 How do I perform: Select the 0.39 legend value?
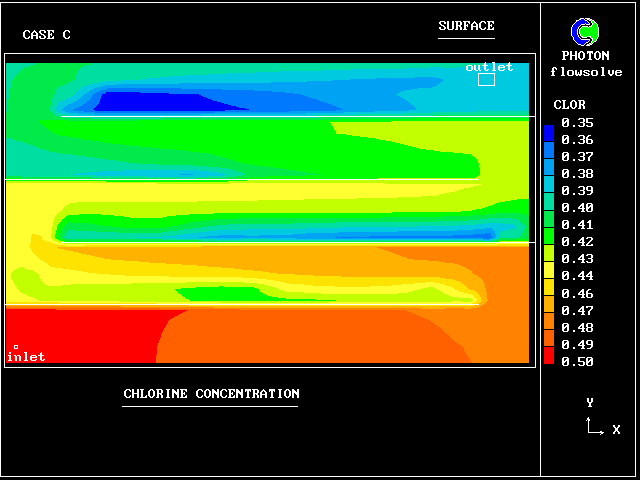577,191
